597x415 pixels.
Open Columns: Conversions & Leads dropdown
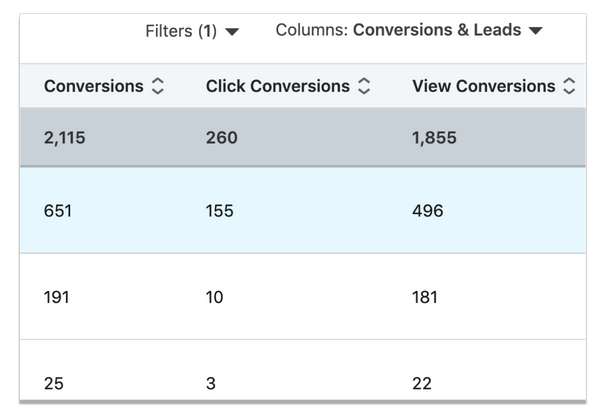pos(409,30)
